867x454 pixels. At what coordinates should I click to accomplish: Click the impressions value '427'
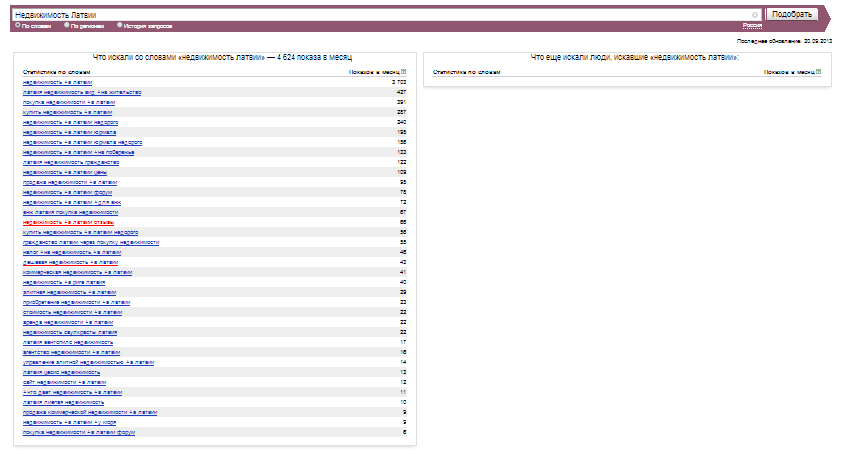click(401, 92)
